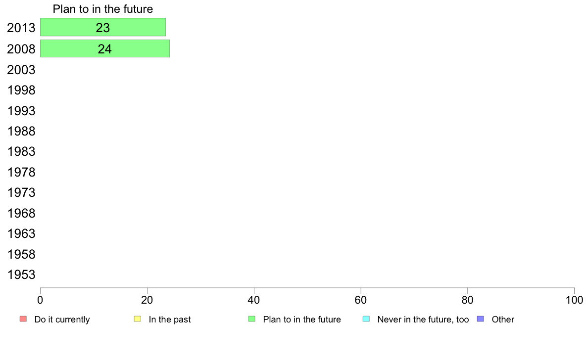Image resolution: width=588 pixels, height=364 pixels.
Task: Click the green 'Plan to in the future' swatch
Action: coord(252,319)
